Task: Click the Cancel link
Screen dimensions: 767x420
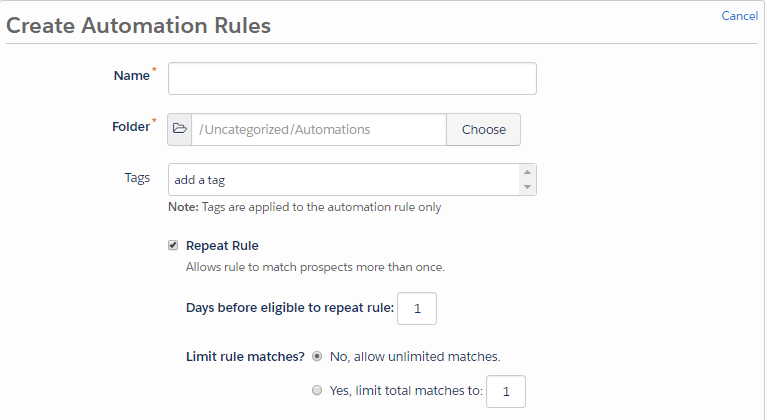Action: [739, 16]
